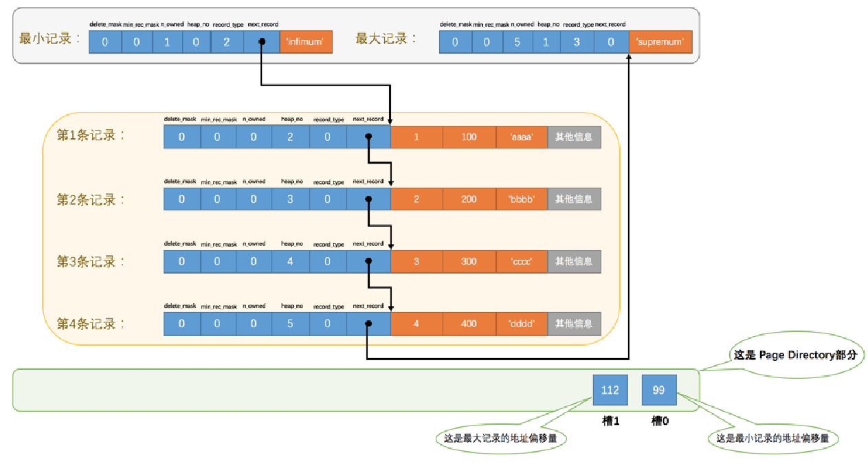Image resolution: width=868 pixels, height=464 pixels.
Task: Click next_record cell of fourth record
Action: [x=368, y=323]
